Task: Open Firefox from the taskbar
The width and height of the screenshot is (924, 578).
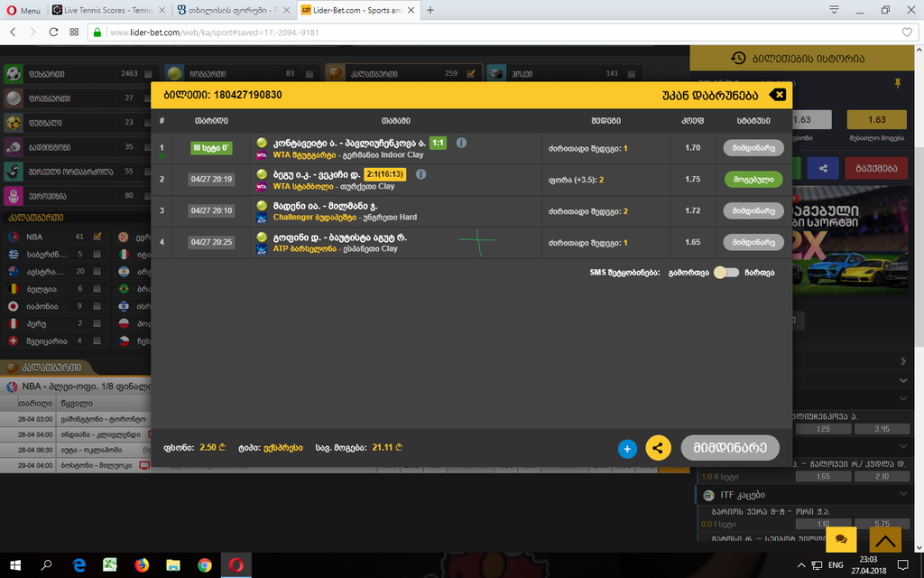Action: pyautogui.click(x=142, y=565)
